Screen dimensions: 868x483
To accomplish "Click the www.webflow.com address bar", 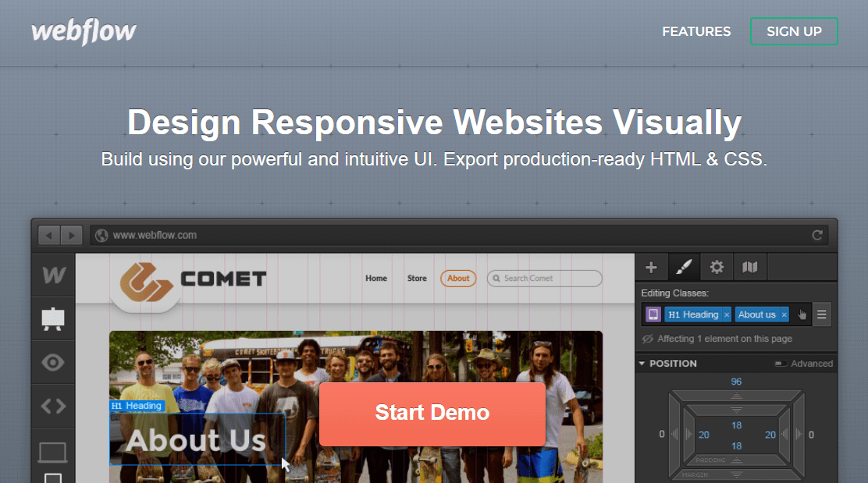I will [x=460, y=235].
